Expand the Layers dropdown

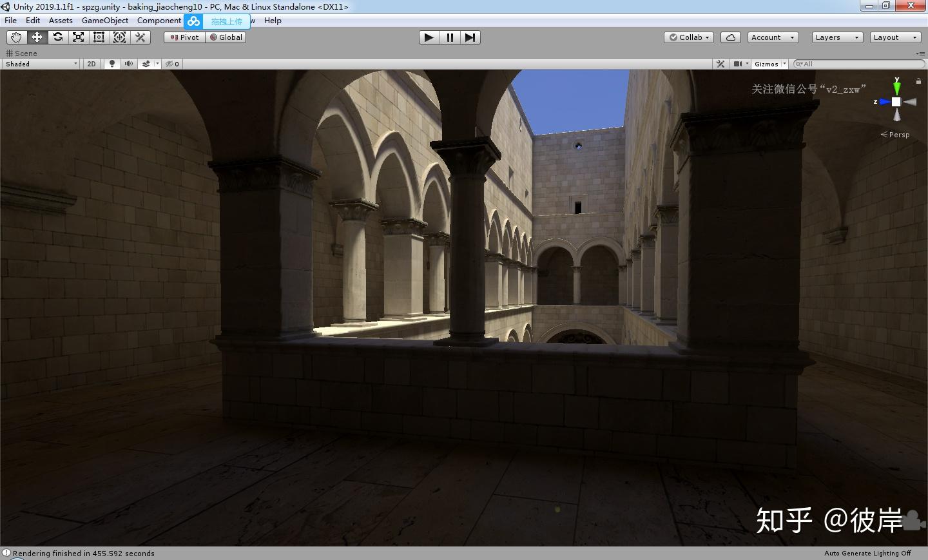pyautogui.click(x=836, y=37)
